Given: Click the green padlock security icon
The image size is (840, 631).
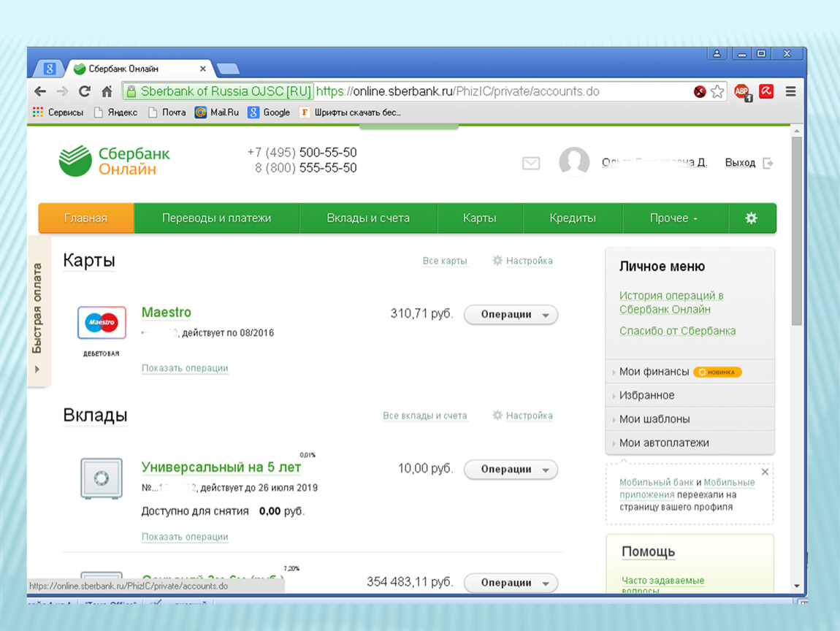Looking at the screenshot, I should (x=131, y=91).
